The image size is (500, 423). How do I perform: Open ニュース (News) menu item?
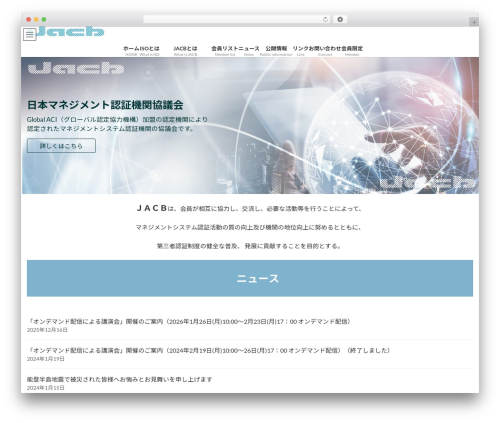(x=249, y=50)
